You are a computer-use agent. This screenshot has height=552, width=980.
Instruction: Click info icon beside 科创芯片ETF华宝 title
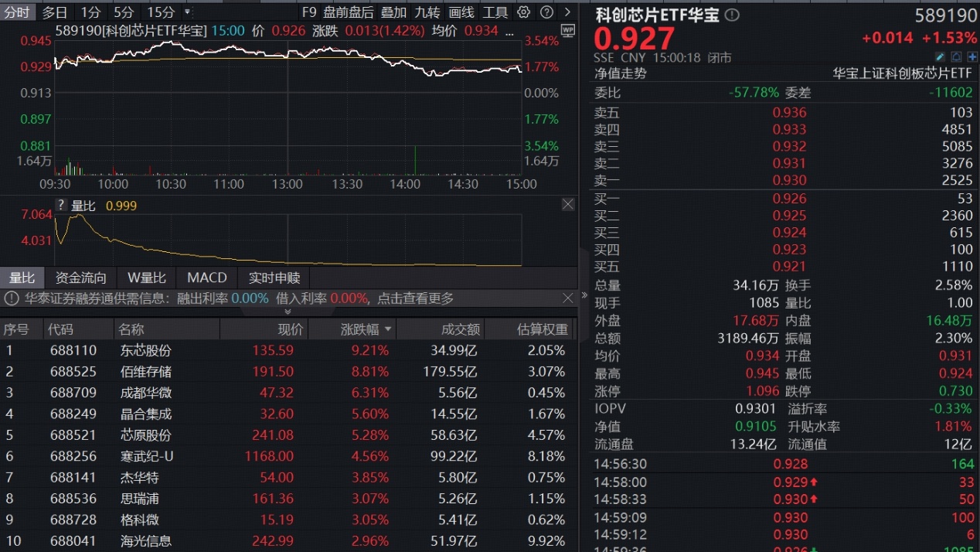(x=732, y=15)
